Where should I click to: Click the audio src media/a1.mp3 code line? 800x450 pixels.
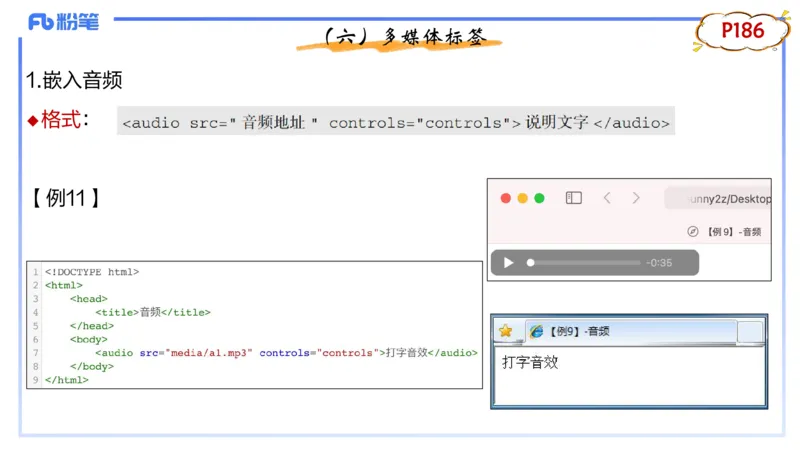(x=286, y=353)
